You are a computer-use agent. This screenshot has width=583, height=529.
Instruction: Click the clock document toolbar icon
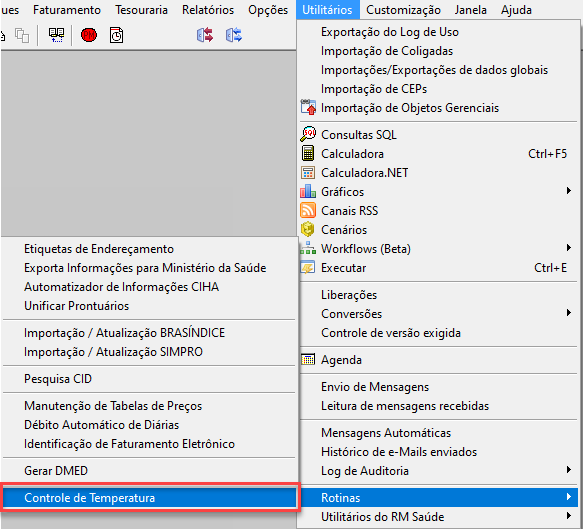pos(116,35)
